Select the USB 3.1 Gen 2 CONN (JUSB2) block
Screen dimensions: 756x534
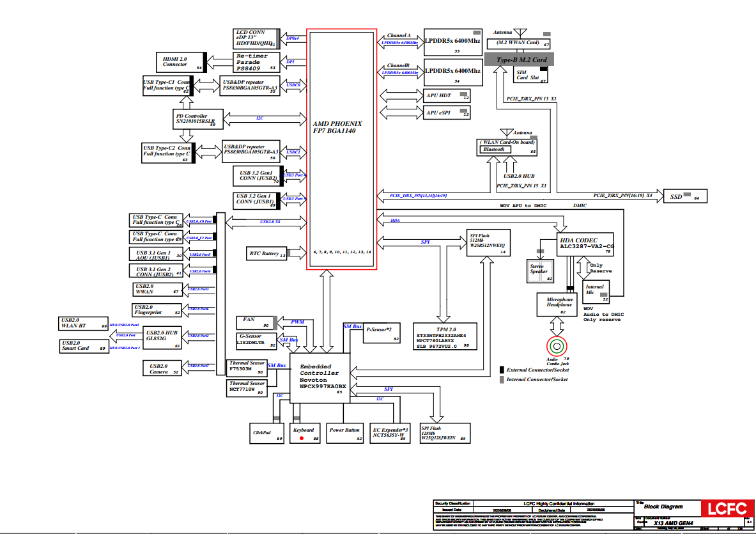[x=156, y=271]
